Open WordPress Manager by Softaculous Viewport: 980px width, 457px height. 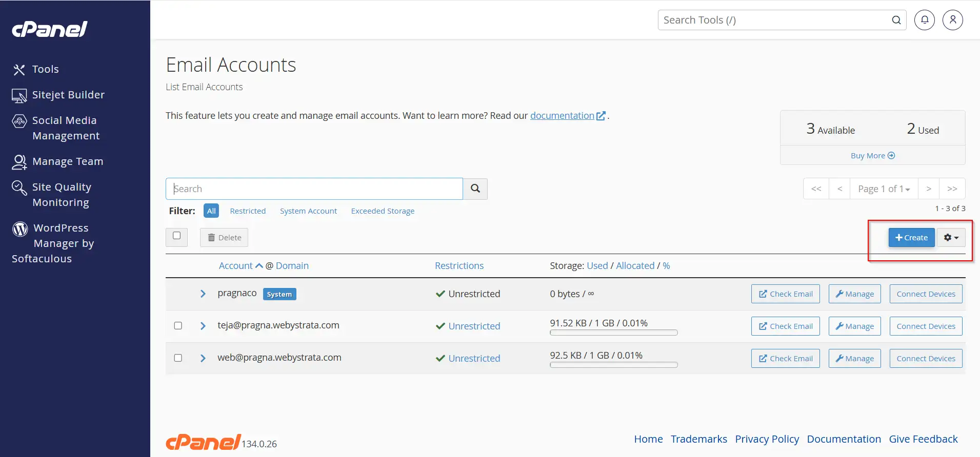(x=53, y=243)
